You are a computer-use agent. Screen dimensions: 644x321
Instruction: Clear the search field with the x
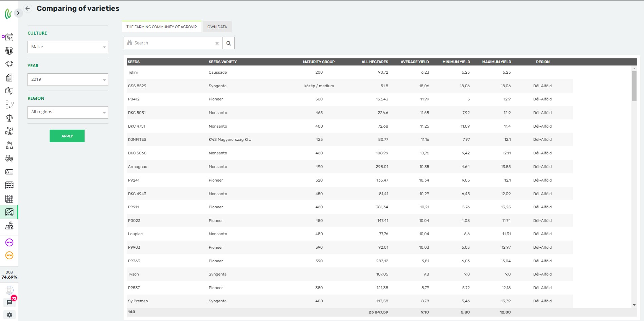[x=217, y=43]
